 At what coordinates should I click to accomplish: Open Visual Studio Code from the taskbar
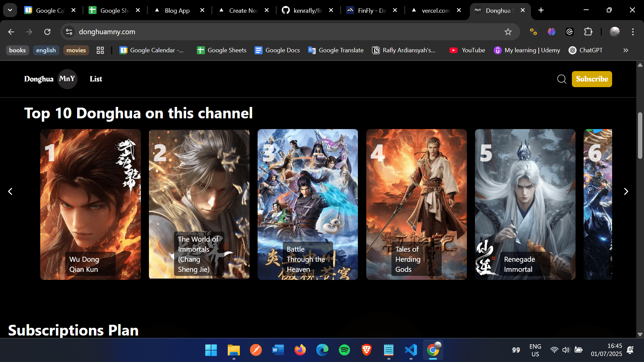(x=411, y=350)
